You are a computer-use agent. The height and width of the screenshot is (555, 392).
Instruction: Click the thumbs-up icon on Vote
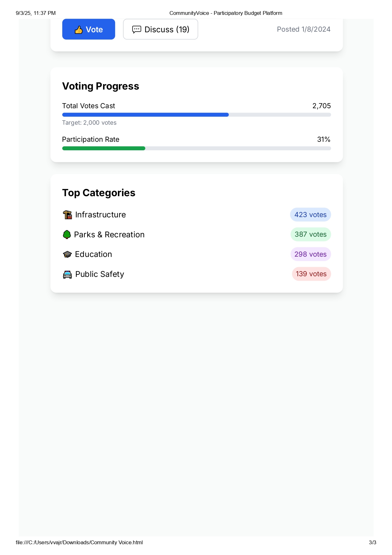tap(79, 30)
